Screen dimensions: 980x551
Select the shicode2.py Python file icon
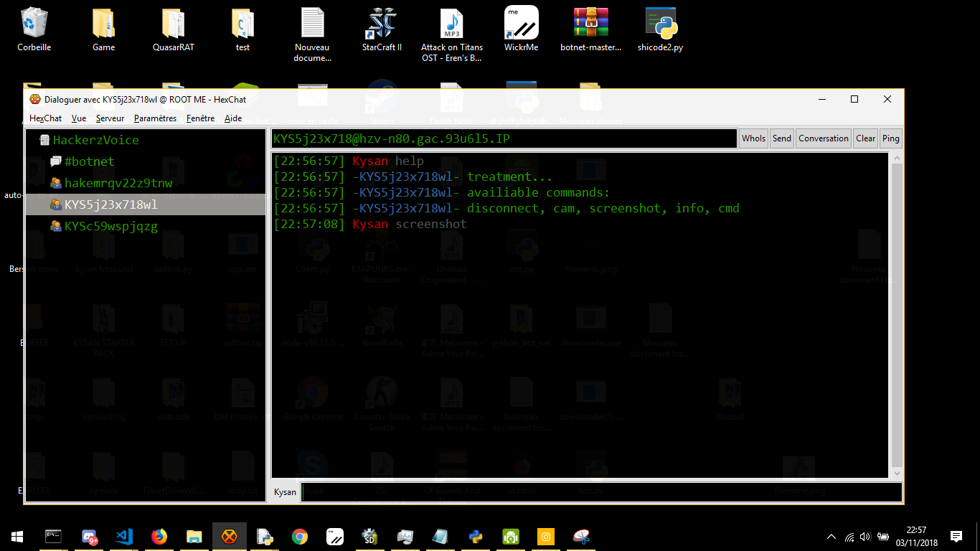[660, 32]
